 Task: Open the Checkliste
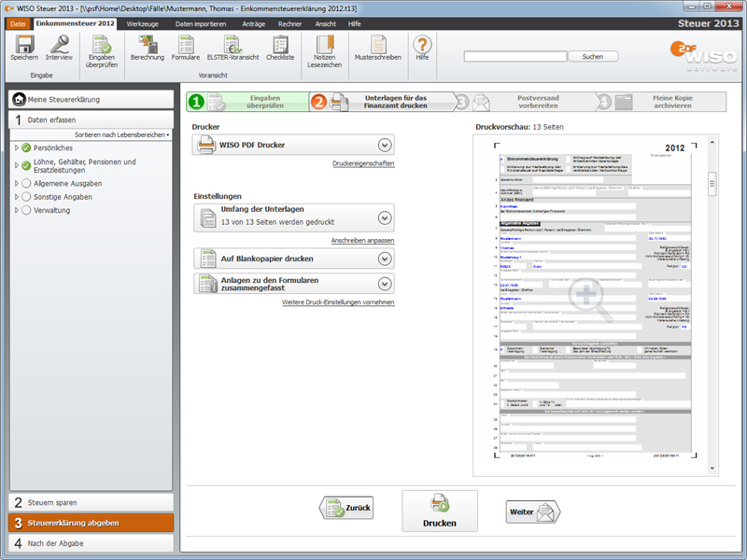tap(280, 49)
